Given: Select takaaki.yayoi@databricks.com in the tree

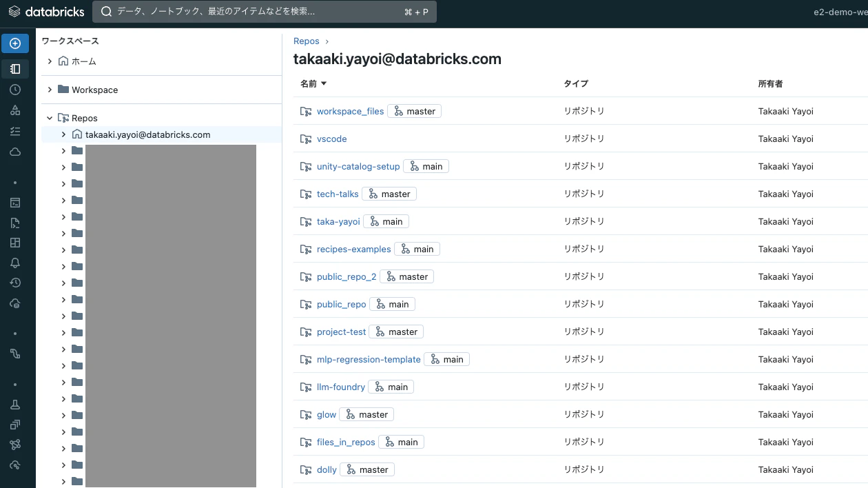Looking at the screenshot, I should pyautogui.click(x=148, y=134).
